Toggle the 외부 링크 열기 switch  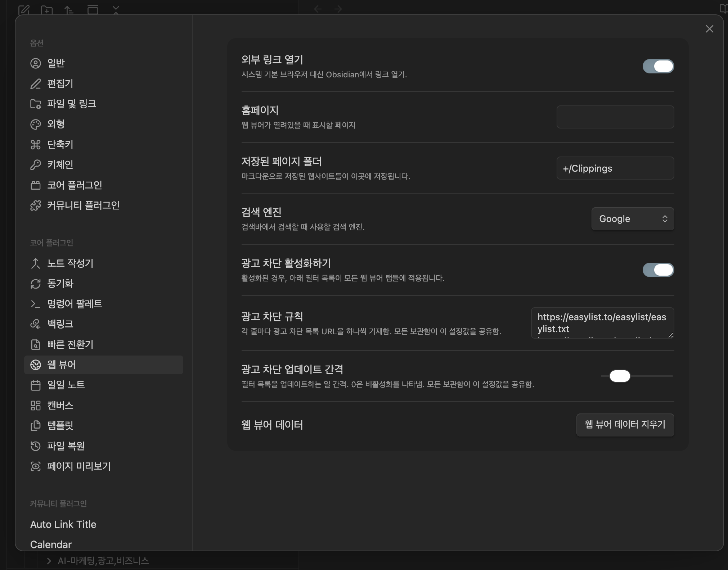(658, 66)
